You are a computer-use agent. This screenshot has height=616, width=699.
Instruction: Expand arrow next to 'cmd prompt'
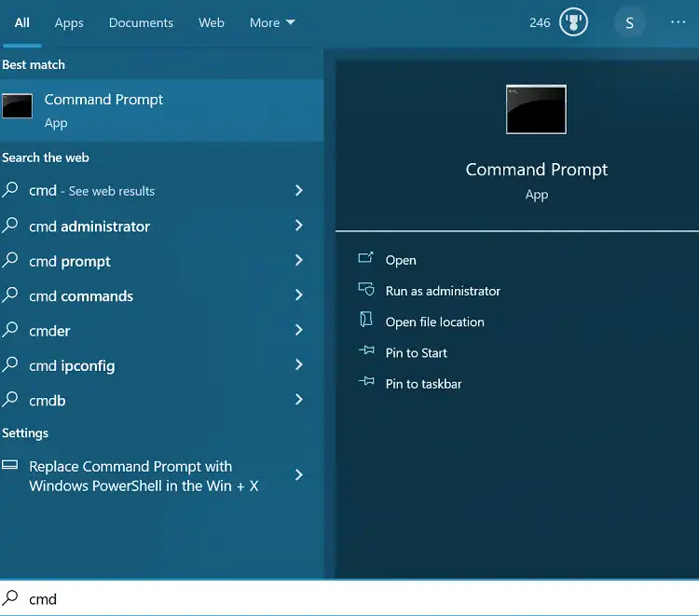299,260
